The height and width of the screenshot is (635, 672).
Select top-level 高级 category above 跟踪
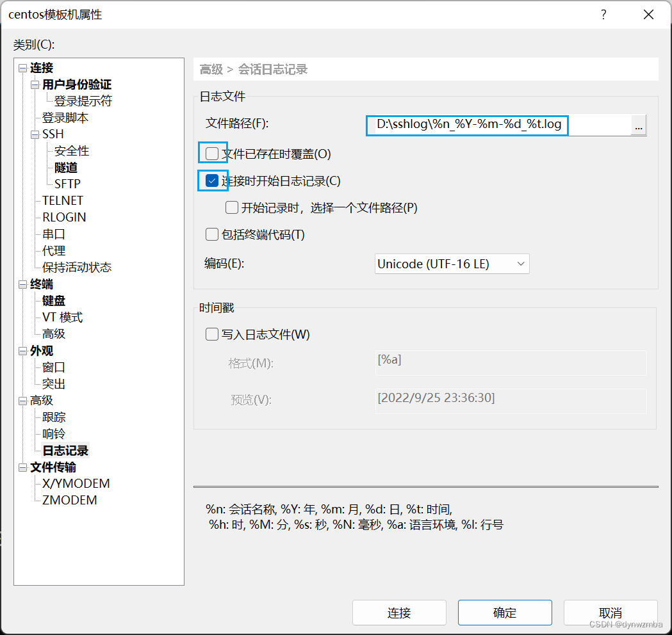[x=42, y=401]
